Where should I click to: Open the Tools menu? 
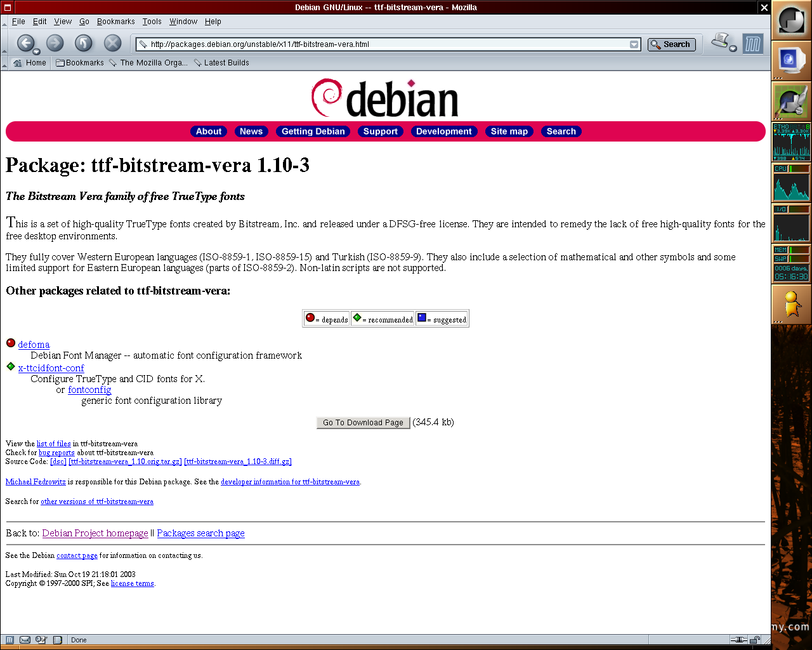point(152,22)
